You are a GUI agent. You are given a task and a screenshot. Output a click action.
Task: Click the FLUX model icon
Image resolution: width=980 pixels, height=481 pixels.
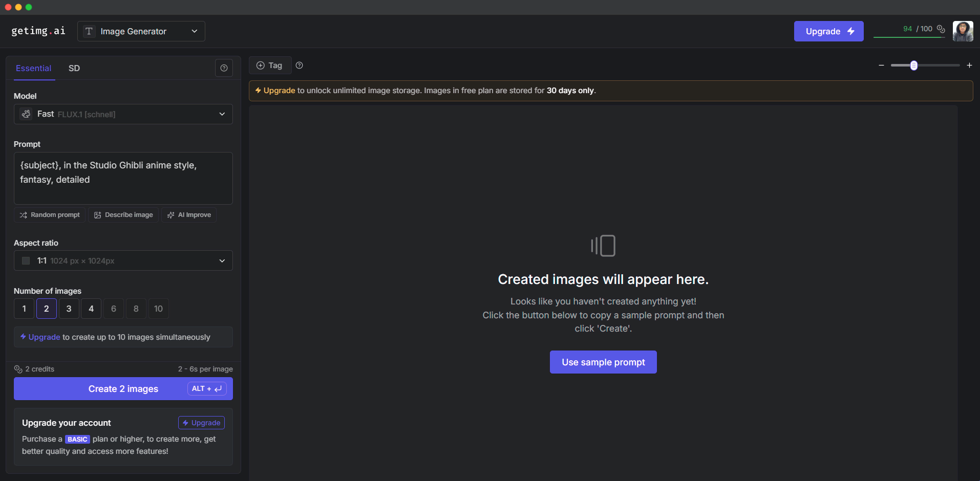[26, 114]
